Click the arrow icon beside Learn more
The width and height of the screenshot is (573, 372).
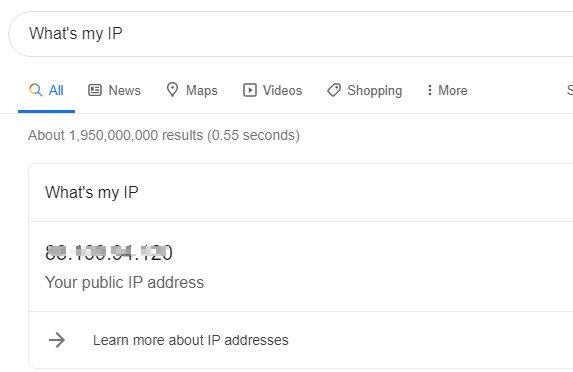coord(57,340)
